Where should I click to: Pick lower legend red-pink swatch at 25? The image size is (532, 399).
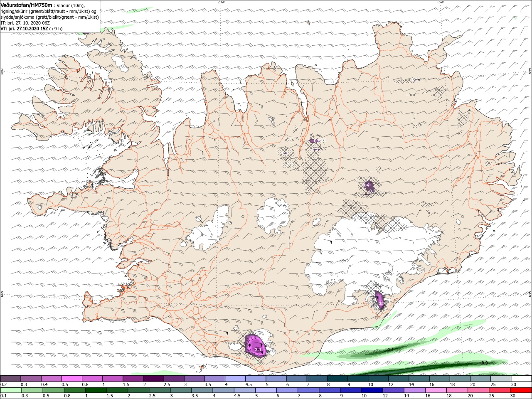coord(500,390)
